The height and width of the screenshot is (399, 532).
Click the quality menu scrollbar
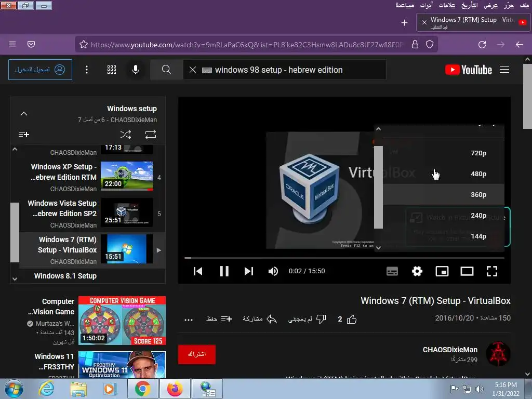[378, 187]
